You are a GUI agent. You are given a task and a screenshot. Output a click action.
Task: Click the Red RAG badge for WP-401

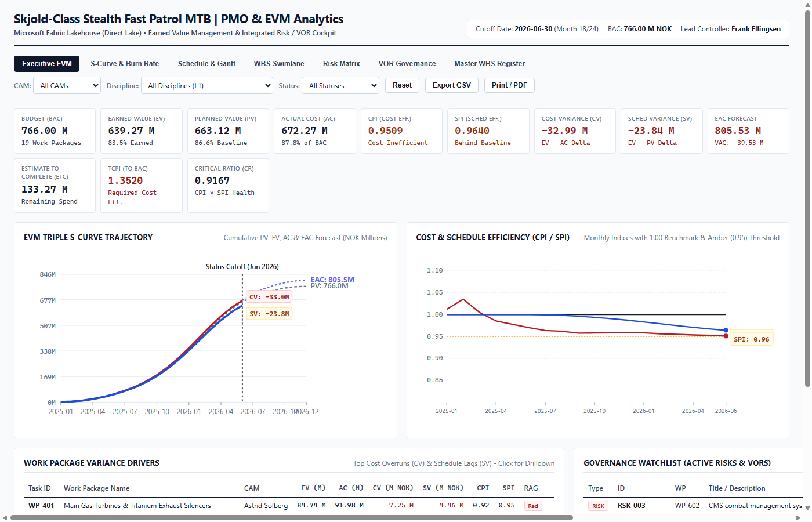pyautogui.click(x=533, y=506)
